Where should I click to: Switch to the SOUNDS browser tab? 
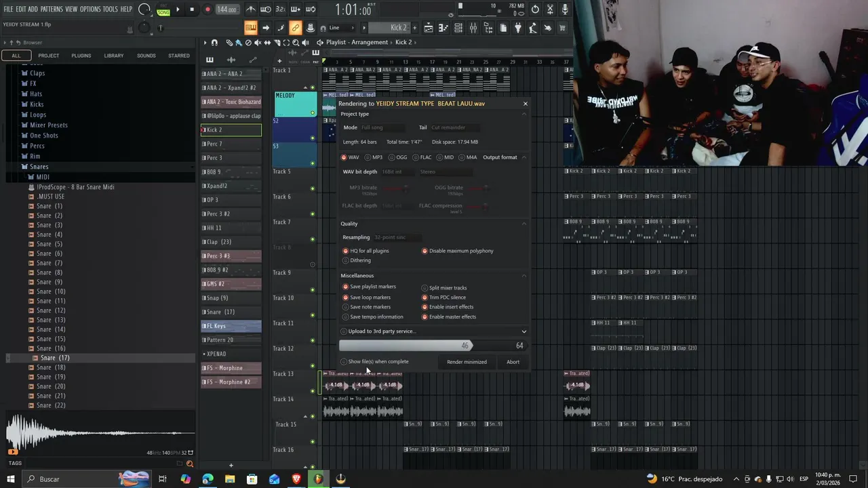coord(146,56)
